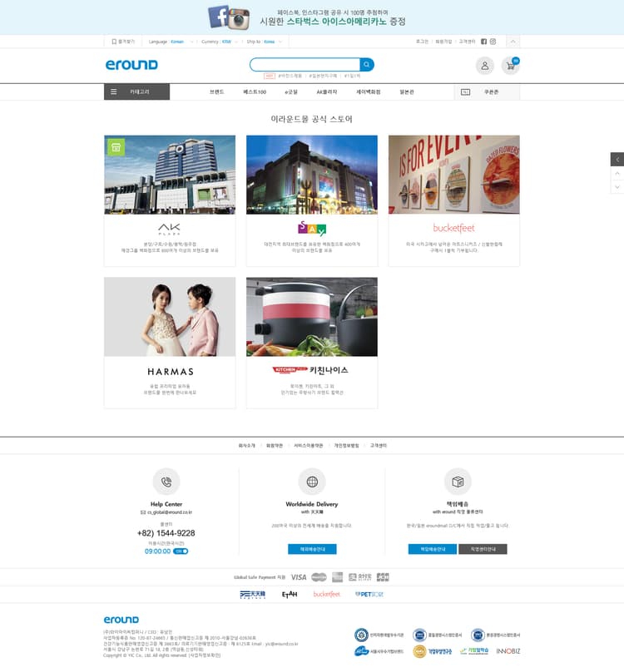Open the HARMAS store card image
The image size is (624, 672).
[170, 317]
